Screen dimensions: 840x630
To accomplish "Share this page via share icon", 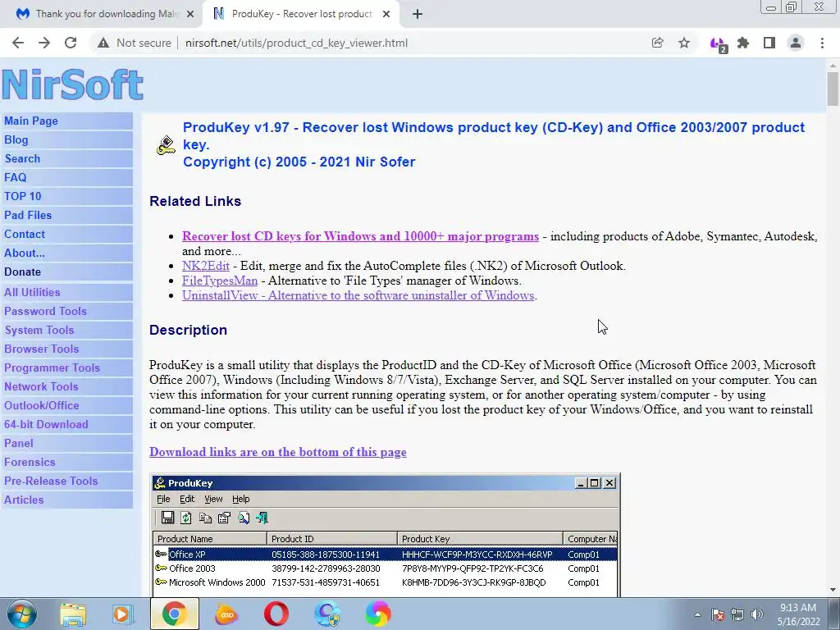I will 657,43.
